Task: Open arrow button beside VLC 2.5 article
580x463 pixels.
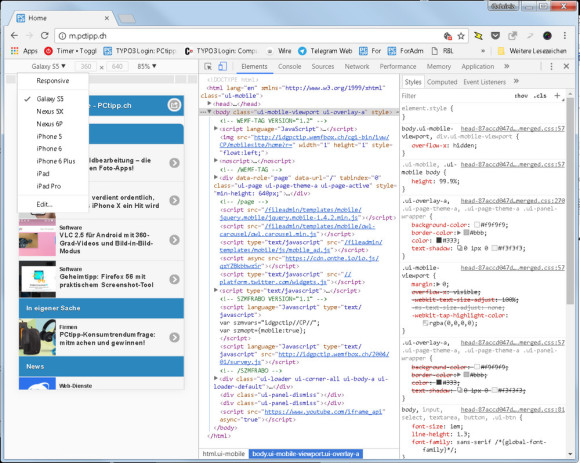Action: (x=175, y=240)
